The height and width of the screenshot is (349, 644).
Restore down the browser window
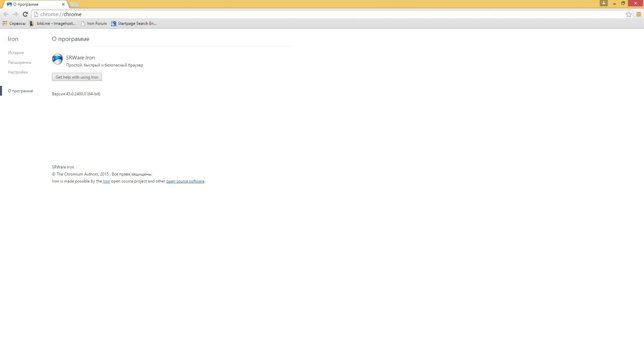[623, 3]
